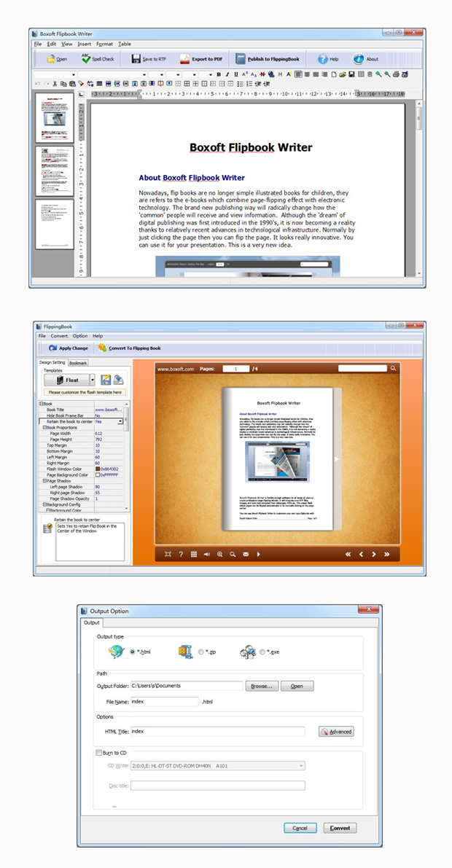Click the About toolbar button

(x=366, y=59)
